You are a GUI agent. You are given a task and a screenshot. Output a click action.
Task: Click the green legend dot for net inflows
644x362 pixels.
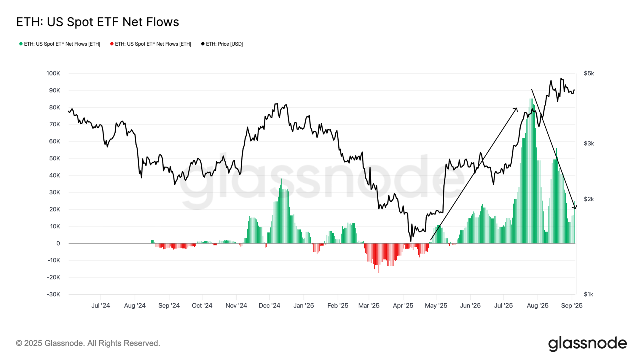21,44
